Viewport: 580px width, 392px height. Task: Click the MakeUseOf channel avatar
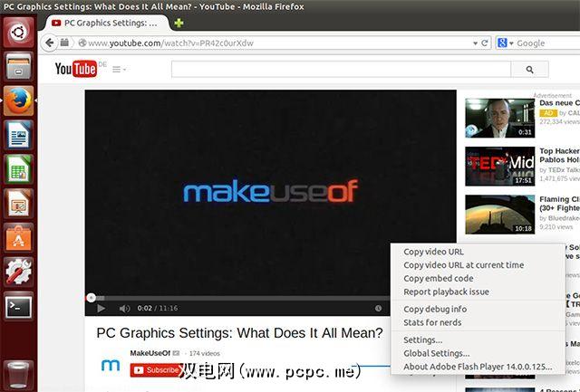111,366
